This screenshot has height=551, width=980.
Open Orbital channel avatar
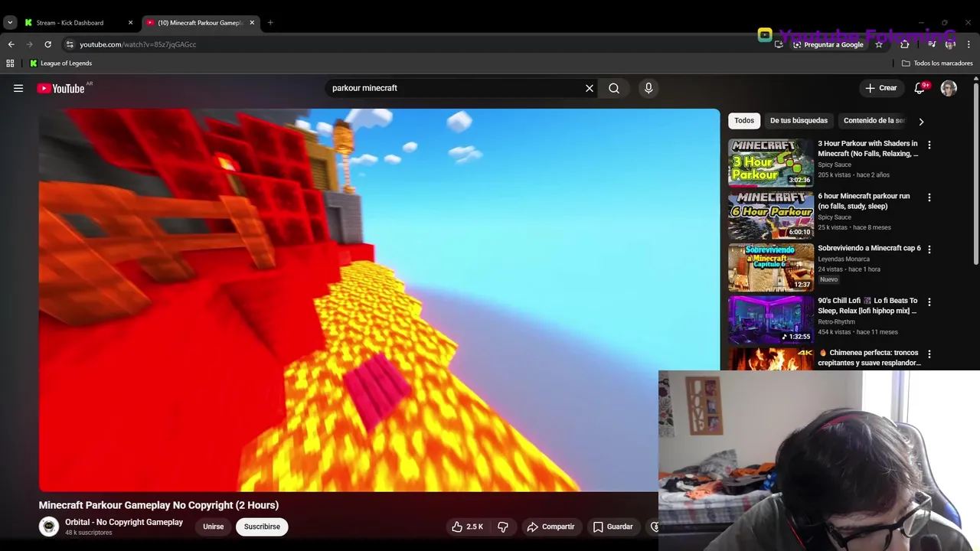49,527
